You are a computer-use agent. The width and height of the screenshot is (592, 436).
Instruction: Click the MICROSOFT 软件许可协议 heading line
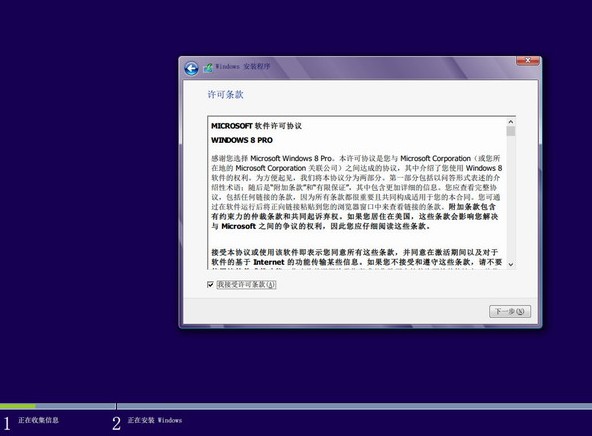tap(256, 126)
